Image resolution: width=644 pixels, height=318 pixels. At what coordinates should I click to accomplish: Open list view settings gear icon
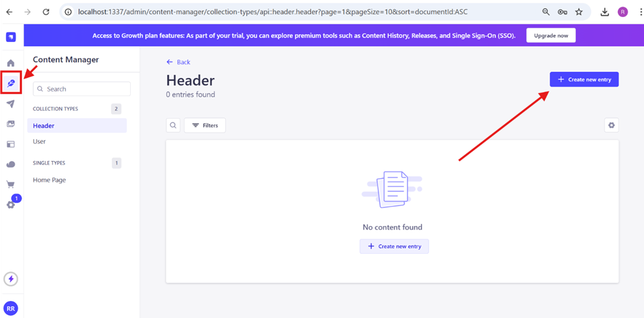pyautogui.click(x=611, y=125)
